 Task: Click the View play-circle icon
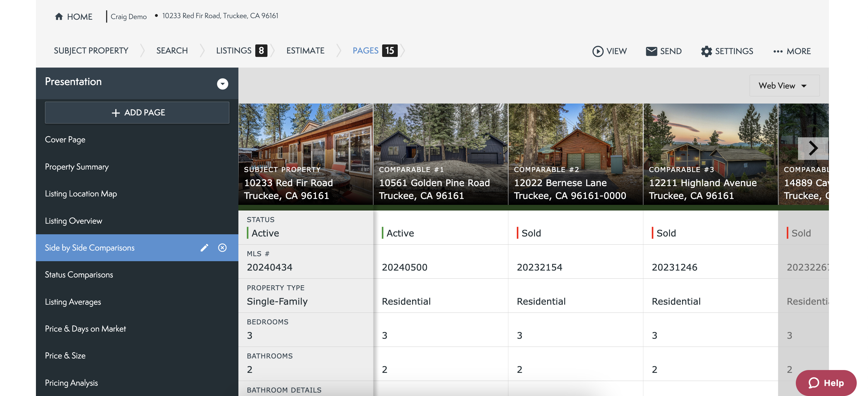point(597,51)
